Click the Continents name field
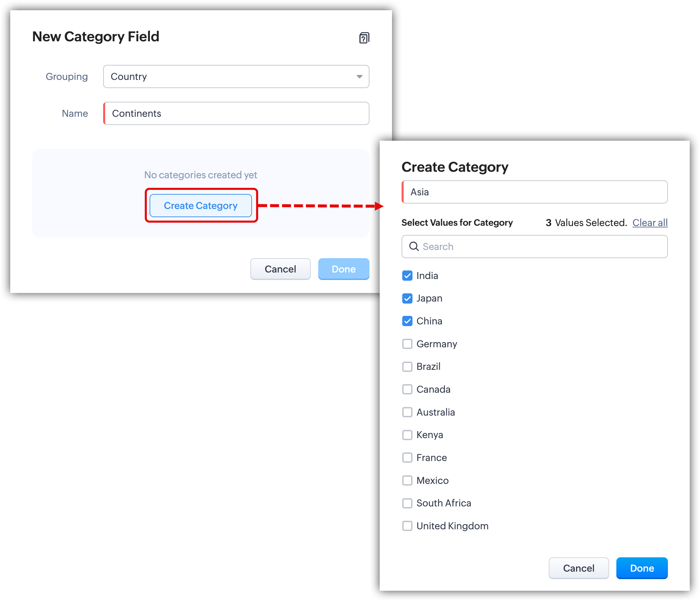This screenshot has width=700, height=601. (x=236, y=113)
